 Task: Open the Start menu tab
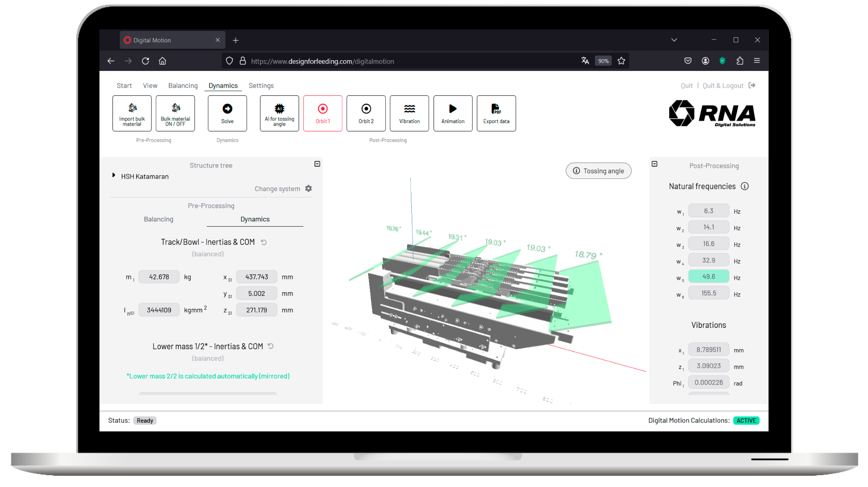[124, 86]
